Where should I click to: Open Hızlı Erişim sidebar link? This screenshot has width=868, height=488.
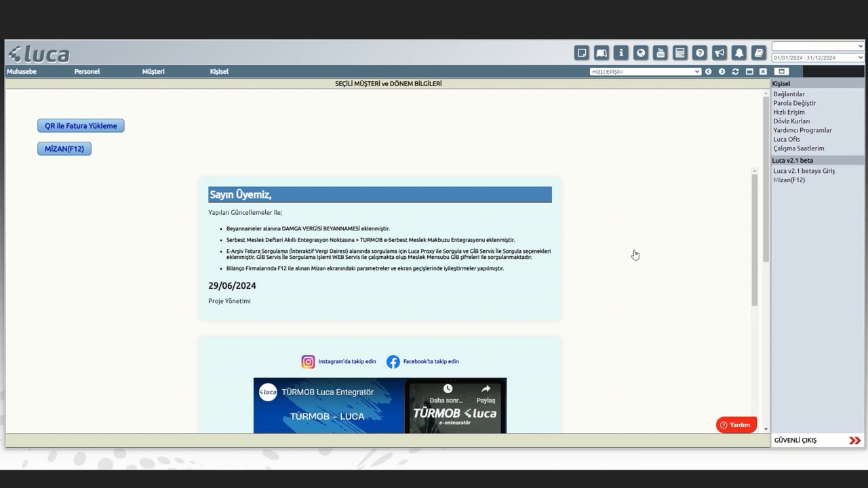(789, 113)
